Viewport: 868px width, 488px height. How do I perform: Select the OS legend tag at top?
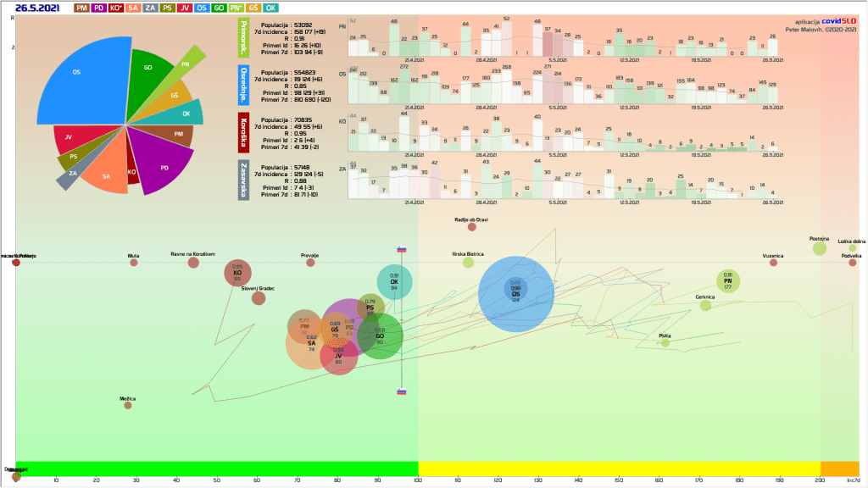(x=202, y=8)
